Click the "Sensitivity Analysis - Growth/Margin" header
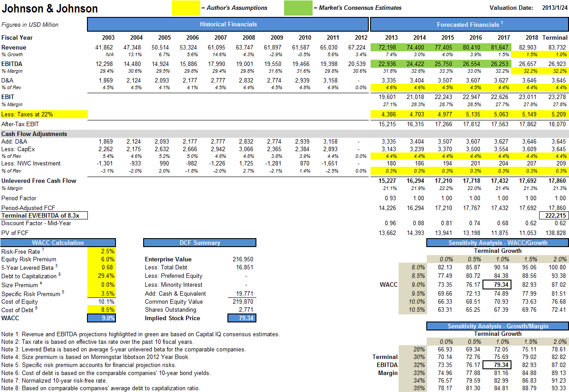 tap(498, 326)
